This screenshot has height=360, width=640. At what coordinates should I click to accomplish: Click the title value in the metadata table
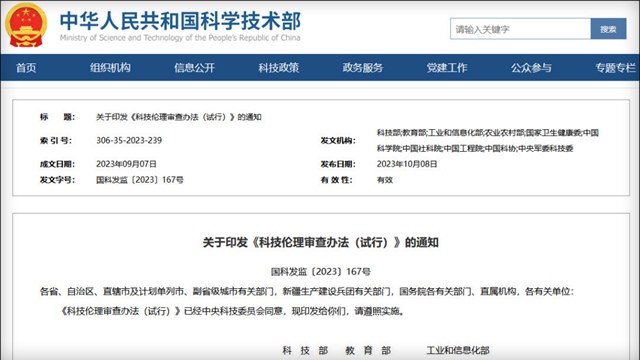[178, 117]
